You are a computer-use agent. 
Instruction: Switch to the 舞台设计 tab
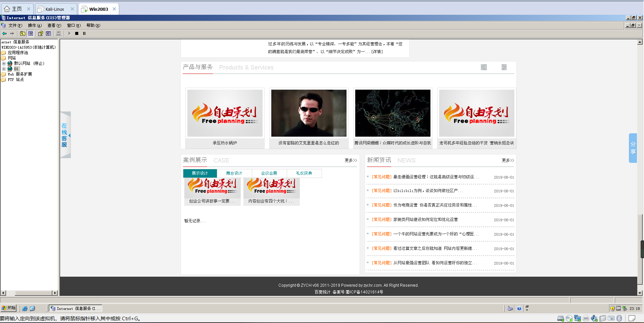[x=234, y=173]
